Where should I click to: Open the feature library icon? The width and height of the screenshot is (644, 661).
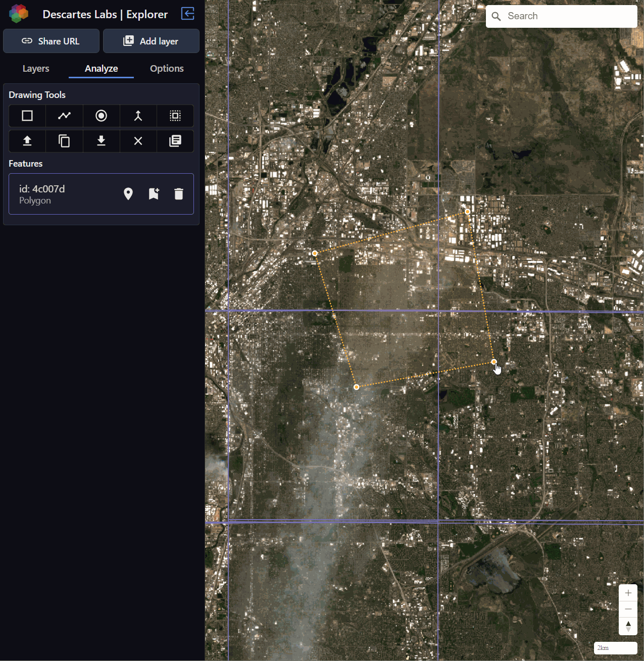(175, 141)
